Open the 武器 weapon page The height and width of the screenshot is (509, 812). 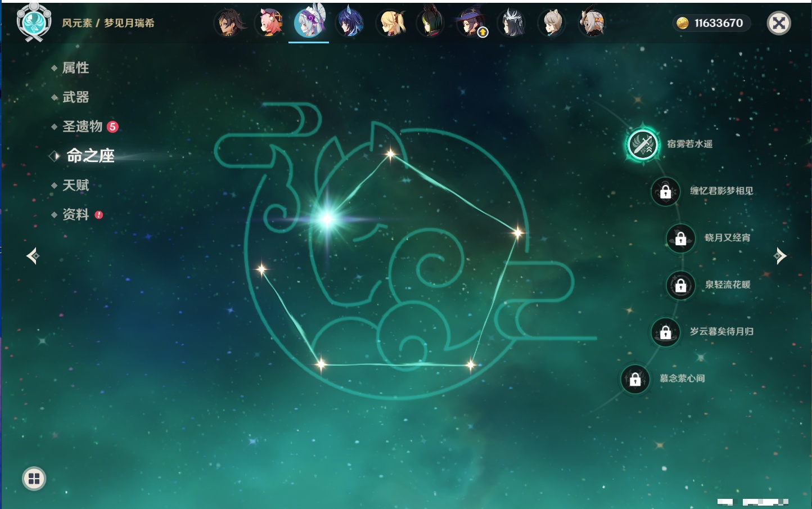click(x=75, y=97)
